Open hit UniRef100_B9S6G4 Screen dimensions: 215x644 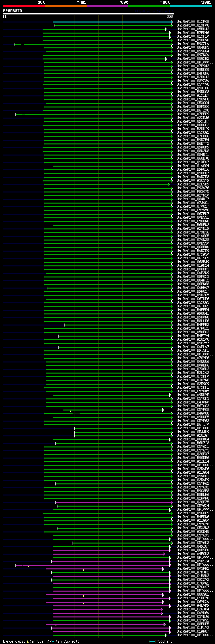[x=193, y=51]
